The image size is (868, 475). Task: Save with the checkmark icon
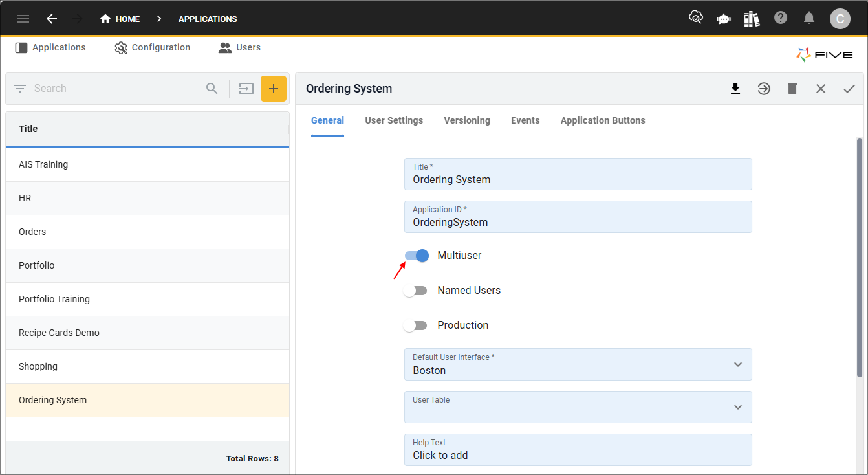pyautogui.click(x=849, y=89)
